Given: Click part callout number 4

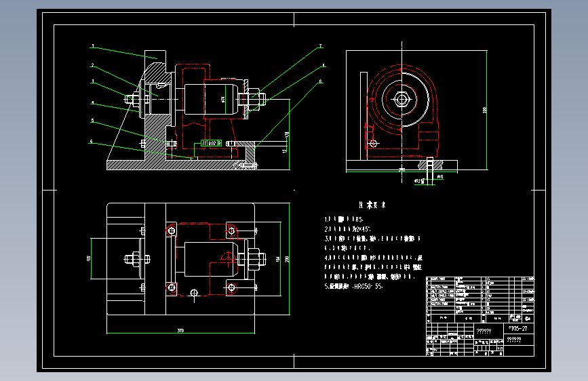Looking at the screenshot, I should coord(93,103).
